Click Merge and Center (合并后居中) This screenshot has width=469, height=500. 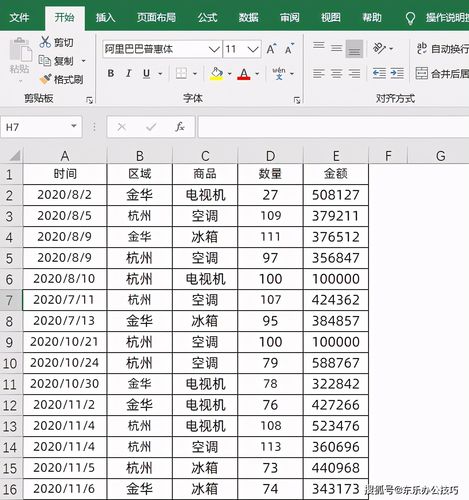pos(442,74)
